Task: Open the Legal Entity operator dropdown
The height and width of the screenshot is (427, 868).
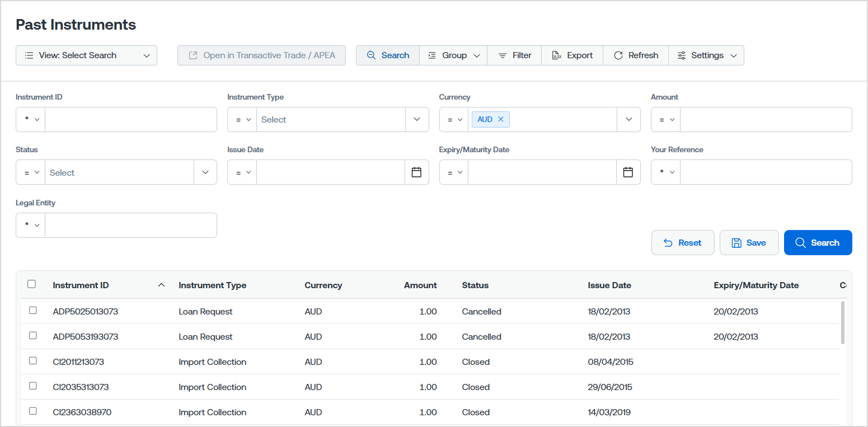Action: click(x=31, y=225)
